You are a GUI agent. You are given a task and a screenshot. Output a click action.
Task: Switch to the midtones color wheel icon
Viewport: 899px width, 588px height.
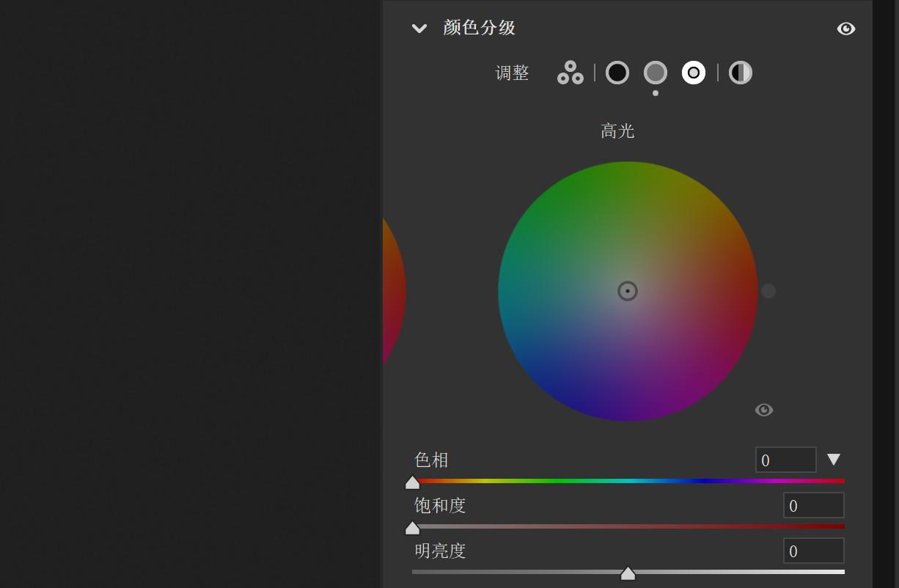656,73
